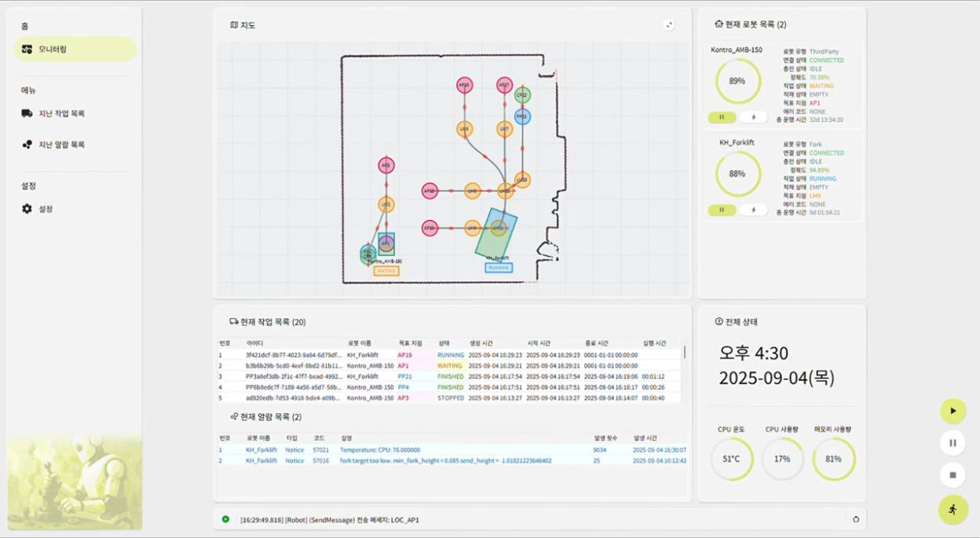Viewport: 980px width, 538px height.
Task: Click the 현재 알람 목록 (2) heading
Action: click(x=271, y=416)
